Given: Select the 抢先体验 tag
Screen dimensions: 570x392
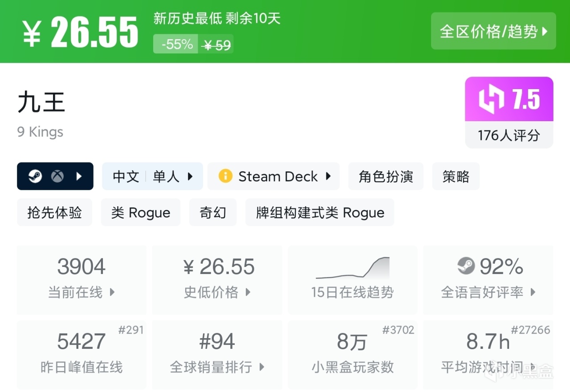Looking at the screenshot, I should point(54,212).
